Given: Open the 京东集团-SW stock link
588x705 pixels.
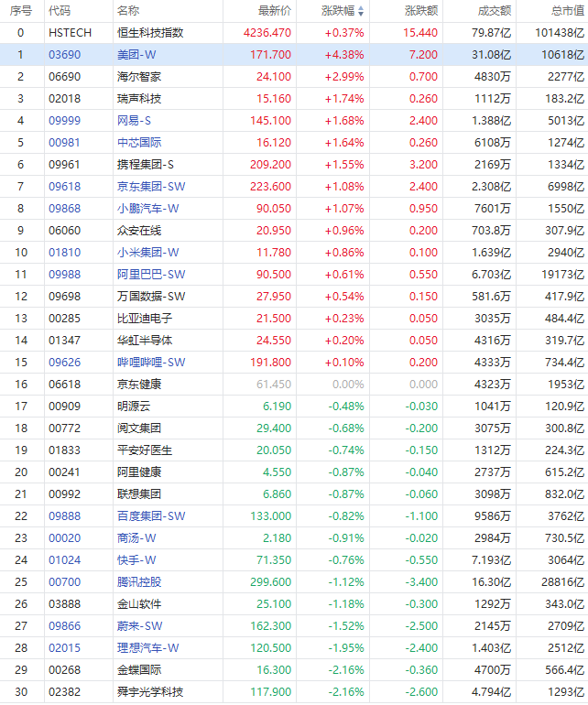Looking at the screenshot, I should point(151,187).
